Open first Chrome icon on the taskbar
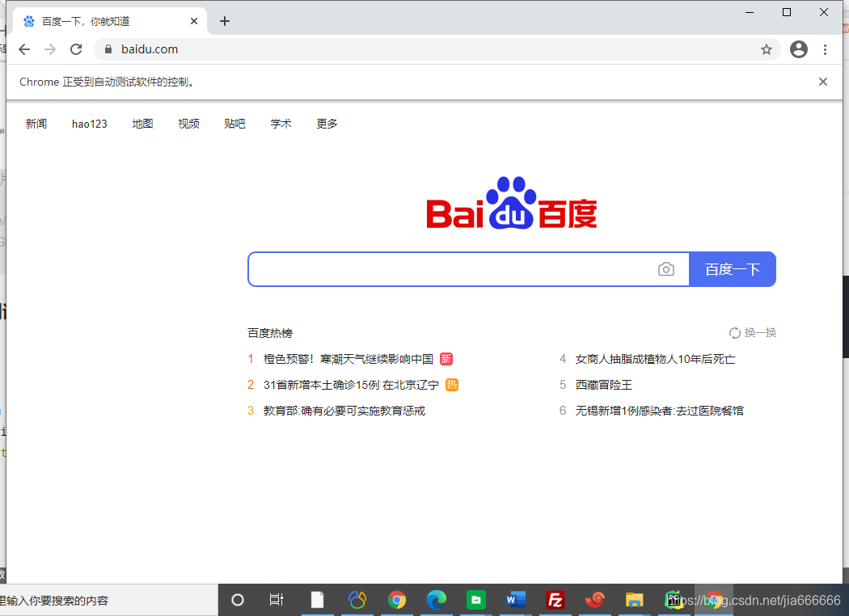This screenshot has height=616, width=849. pos(397,600)
